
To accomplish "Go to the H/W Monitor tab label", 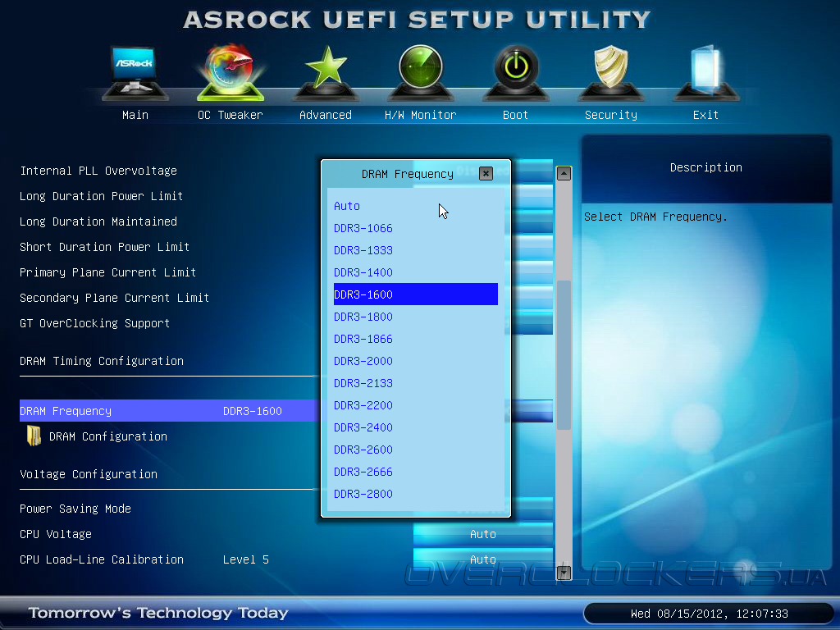I will click(x=421, y=115).
